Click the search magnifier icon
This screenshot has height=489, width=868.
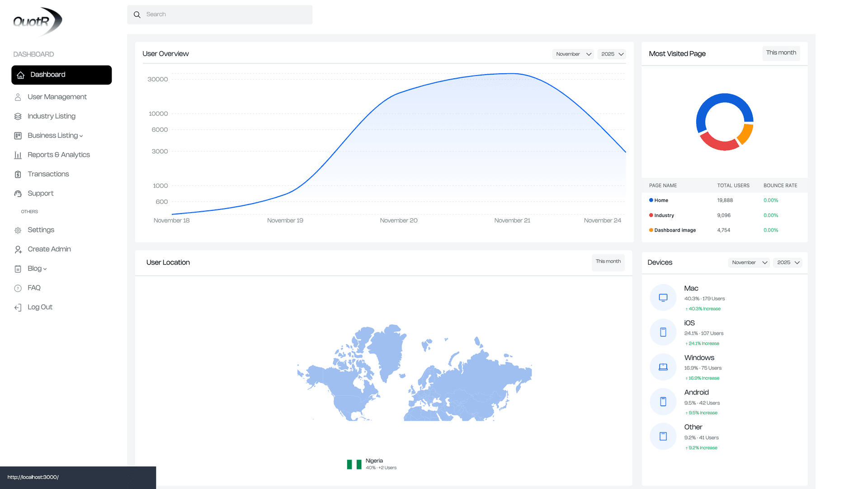coord(137,14)
